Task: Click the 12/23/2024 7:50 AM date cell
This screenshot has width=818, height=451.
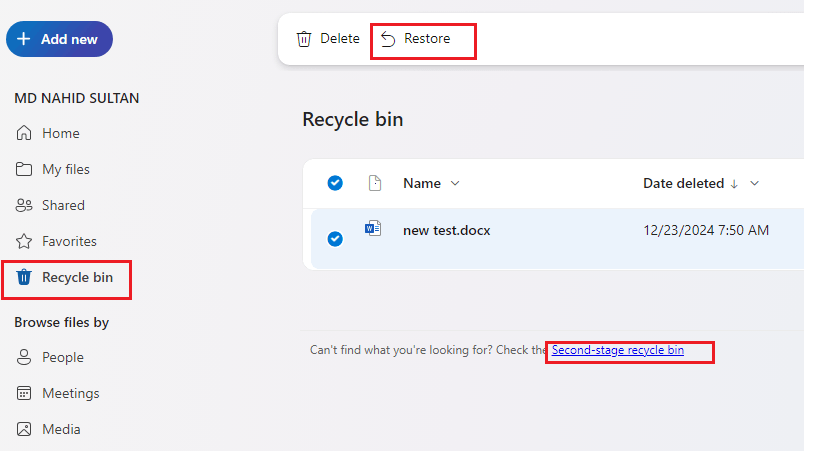Action: pyautogui.click(x=706, y=230)
